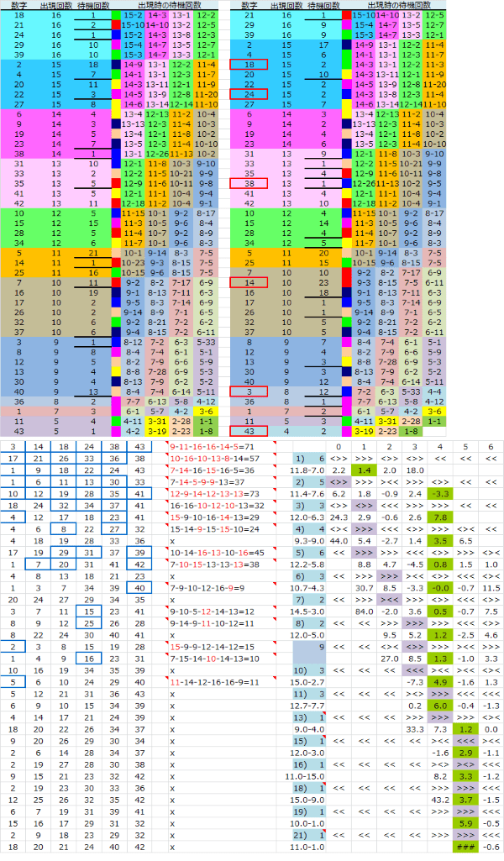Select the value 30.7

pos(364,587)
